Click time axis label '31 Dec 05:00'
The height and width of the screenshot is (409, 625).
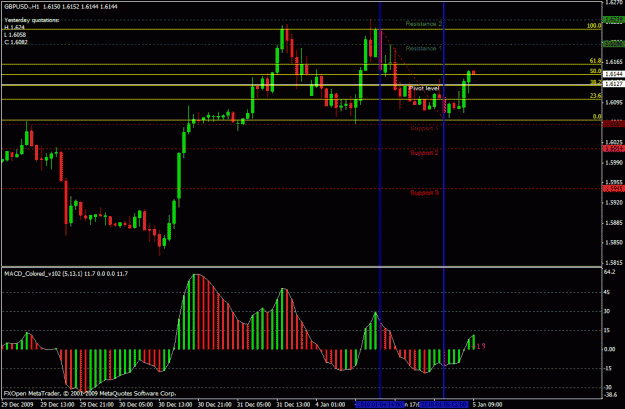pyautogui.click(x=254, y=405)
